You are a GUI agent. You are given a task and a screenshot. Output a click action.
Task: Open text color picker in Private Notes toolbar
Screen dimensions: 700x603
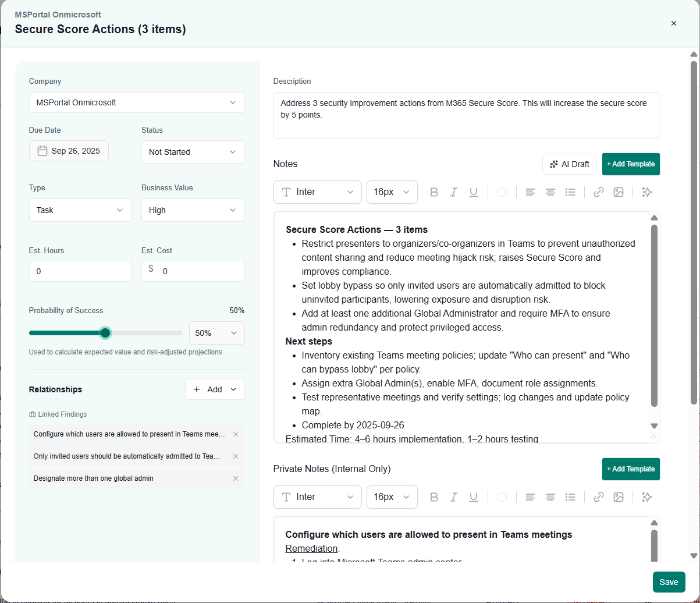pyautogui.click(x=502, y=497)
